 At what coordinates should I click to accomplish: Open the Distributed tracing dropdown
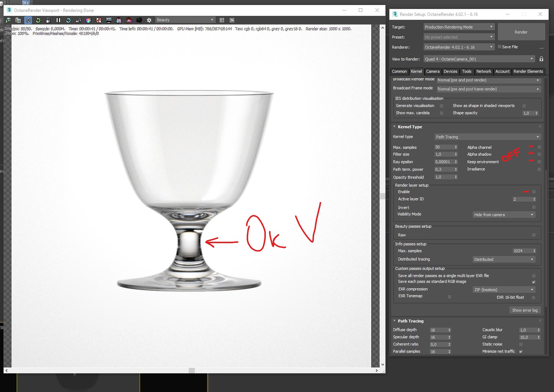point(504,259)
